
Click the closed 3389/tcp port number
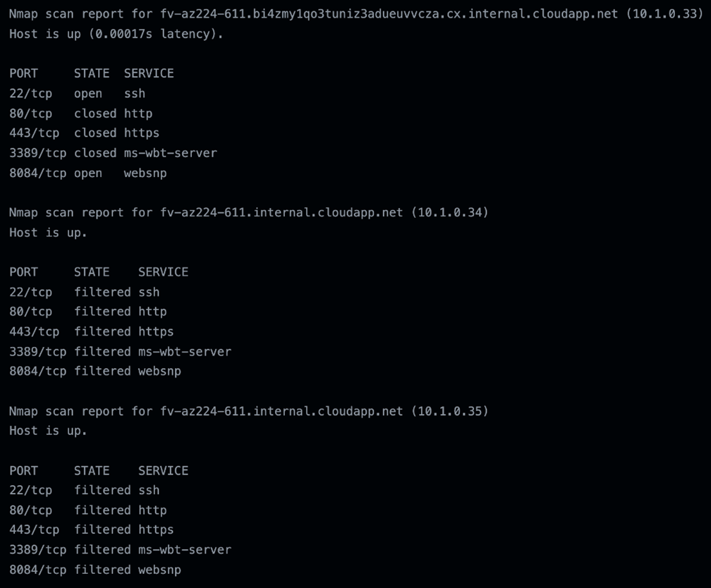tap(38, 153)
